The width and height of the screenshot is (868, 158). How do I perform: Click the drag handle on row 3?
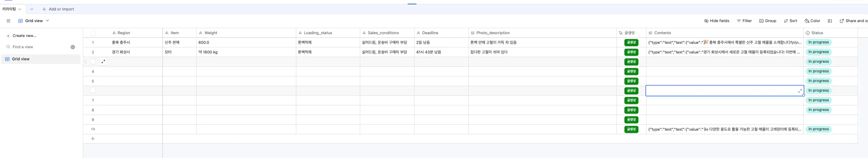click(x=86, y=62)
